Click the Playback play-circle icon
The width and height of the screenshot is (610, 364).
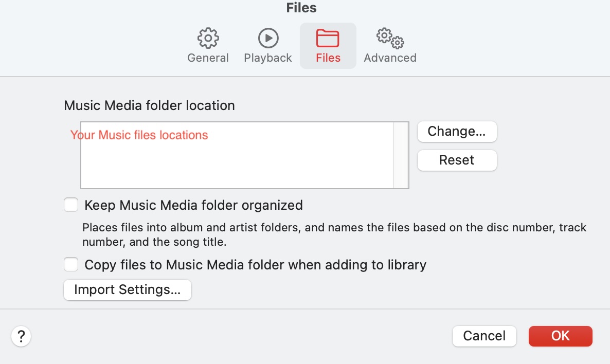tap(268, 38)
